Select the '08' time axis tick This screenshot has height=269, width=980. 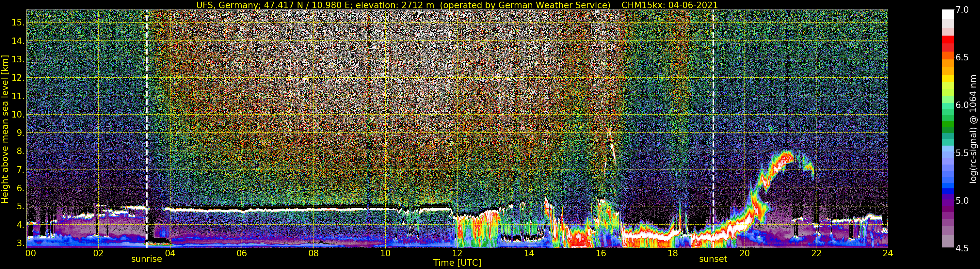(x=313, y=253)
